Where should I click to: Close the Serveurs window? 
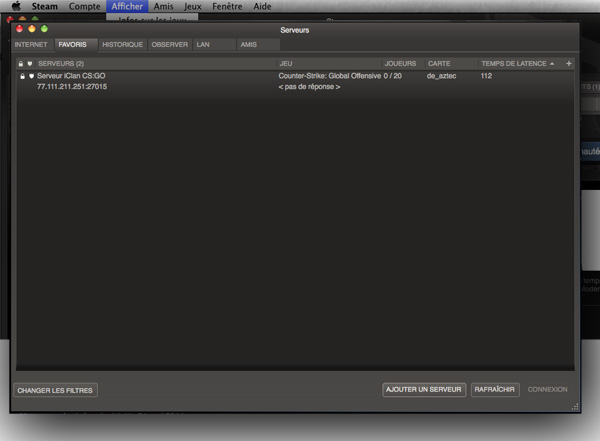tap(20, 29)
